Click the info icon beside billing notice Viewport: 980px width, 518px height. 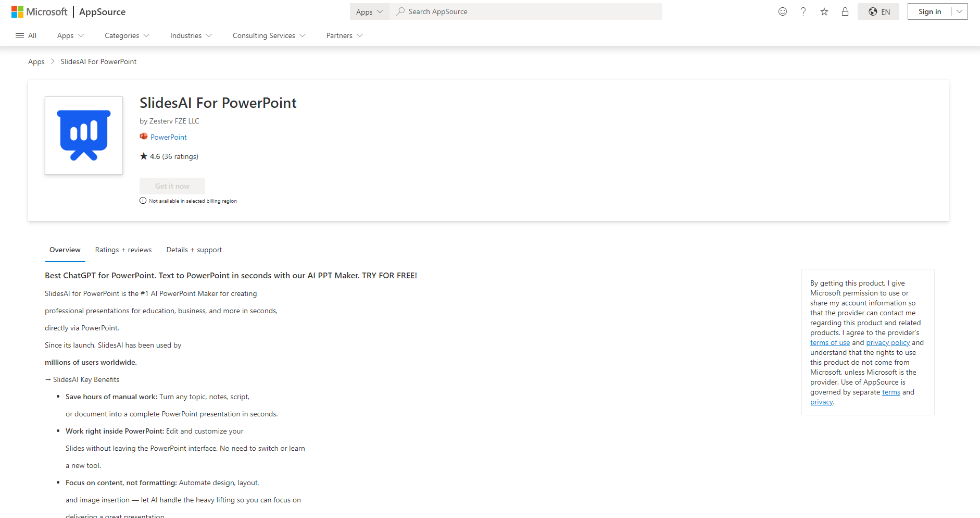[143, 201]
